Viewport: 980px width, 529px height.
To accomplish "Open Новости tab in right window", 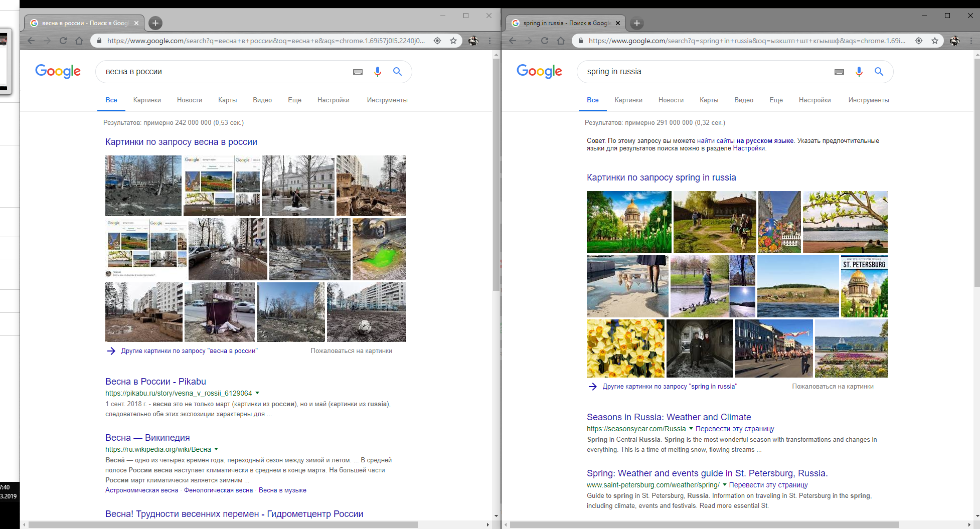I will point(671,100).
